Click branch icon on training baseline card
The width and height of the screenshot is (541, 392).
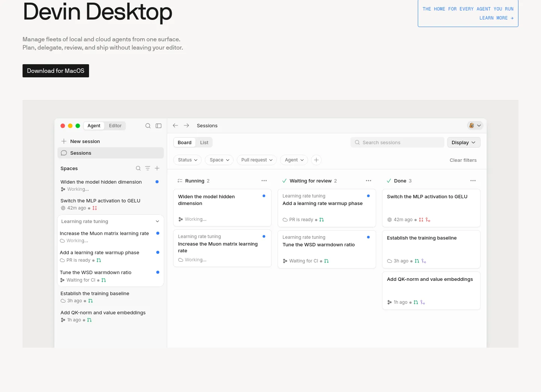(424, 261)
